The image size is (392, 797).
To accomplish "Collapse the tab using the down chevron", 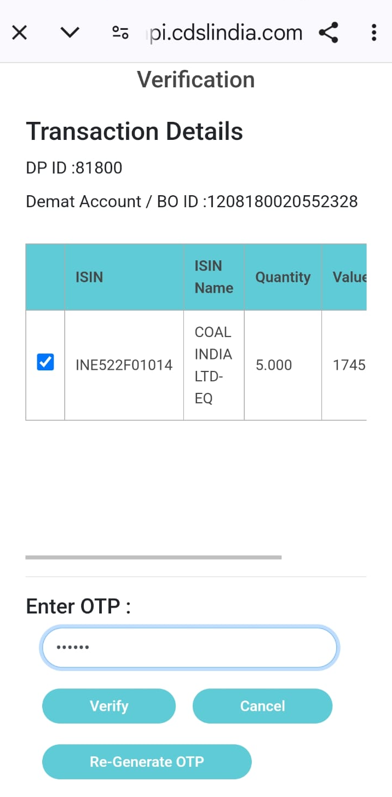I will coord(70,33).
